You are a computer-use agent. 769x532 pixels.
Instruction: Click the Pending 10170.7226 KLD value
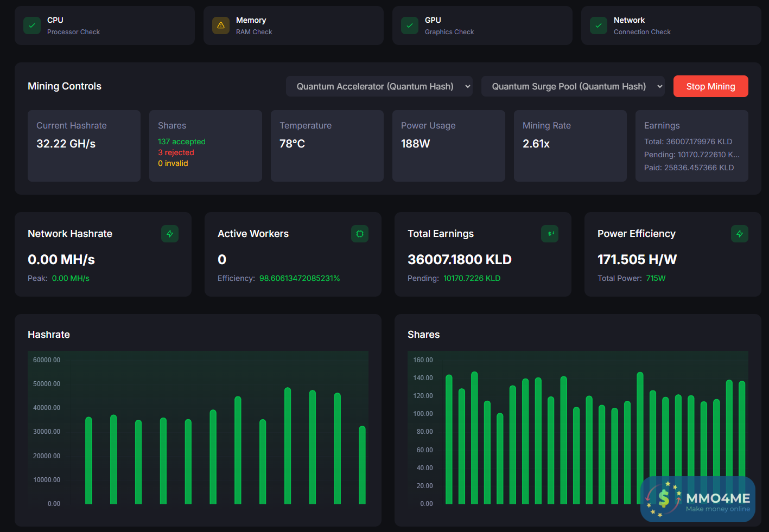472,278
